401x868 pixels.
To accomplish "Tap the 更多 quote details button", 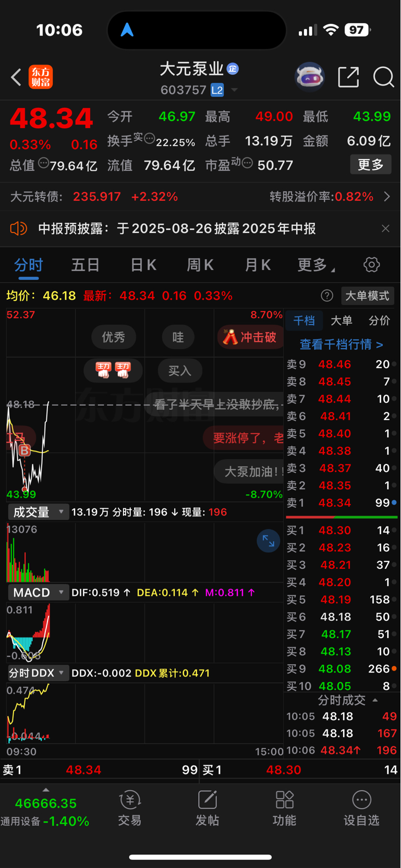I will pos(371,165).
